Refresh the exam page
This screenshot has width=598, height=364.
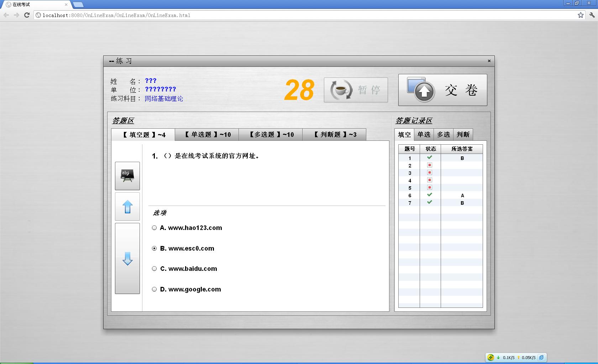27,15
